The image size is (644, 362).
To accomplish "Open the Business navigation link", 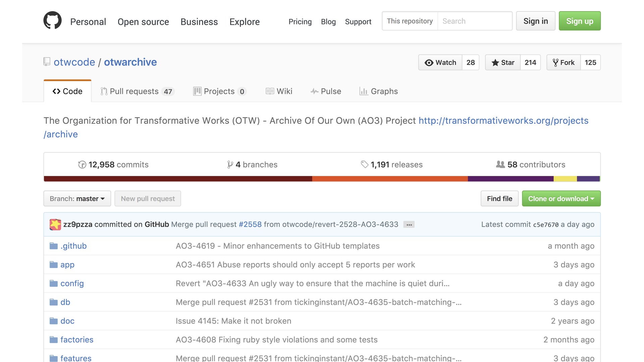I will point(199,22).
